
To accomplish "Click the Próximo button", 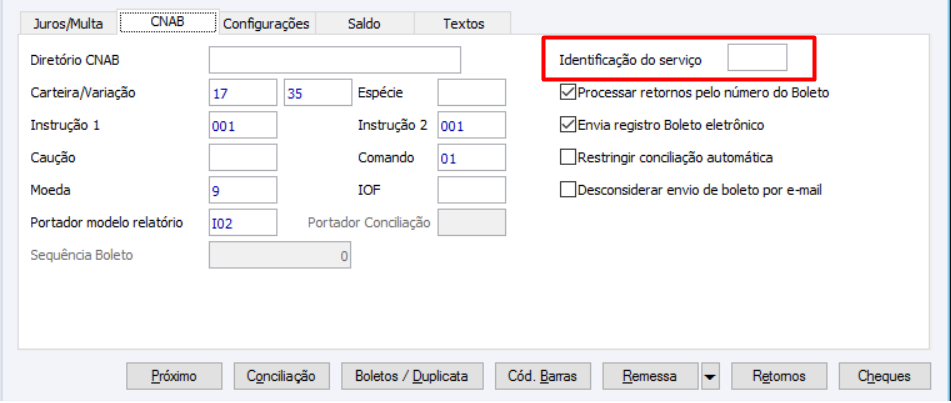I will (174, 376).
